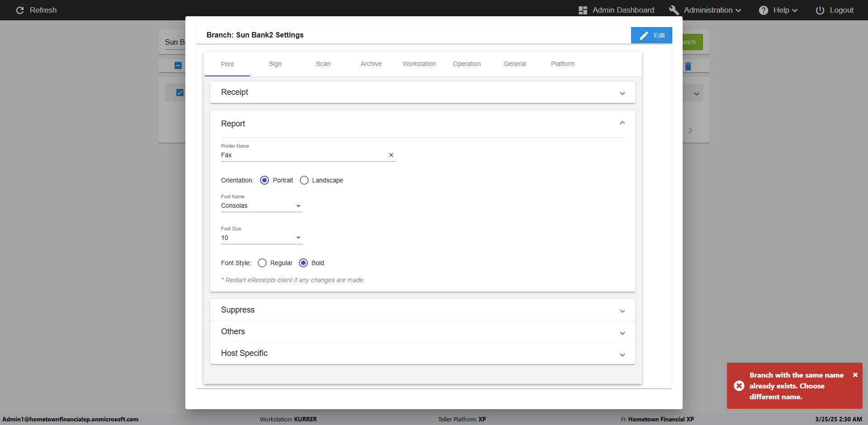Clear the Printer Name field with X
868x425 pixels.
click(391, 155)
